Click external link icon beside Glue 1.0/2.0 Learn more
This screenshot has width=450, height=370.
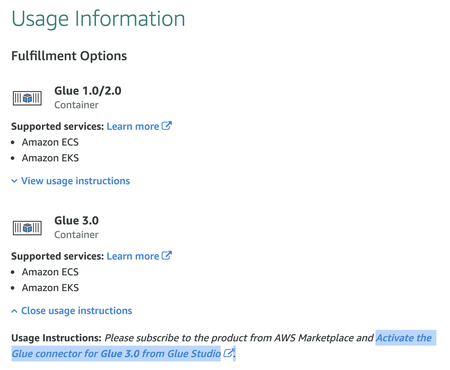coord(167,126)
